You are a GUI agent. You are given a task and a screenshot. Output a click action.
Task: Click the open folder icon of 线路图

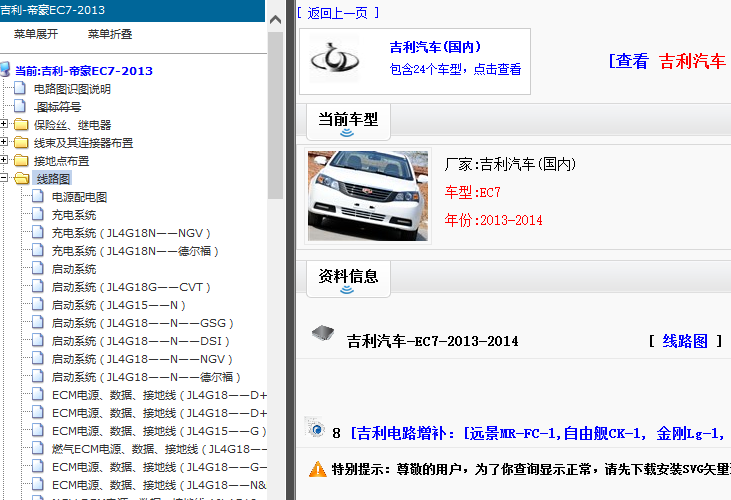coord(21,178)
